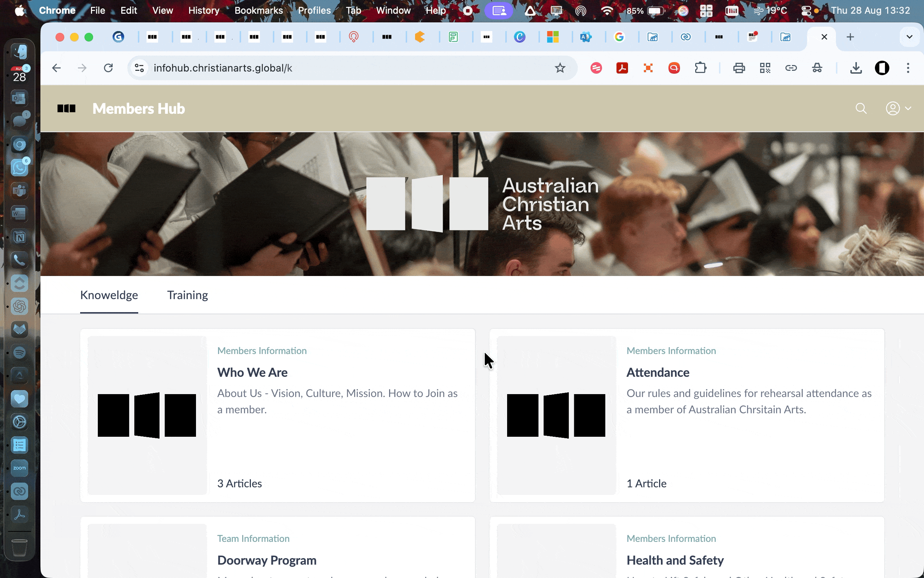924x578 pixels.
Task: Bookmark this page with the star icon
Action: [560, 68]
